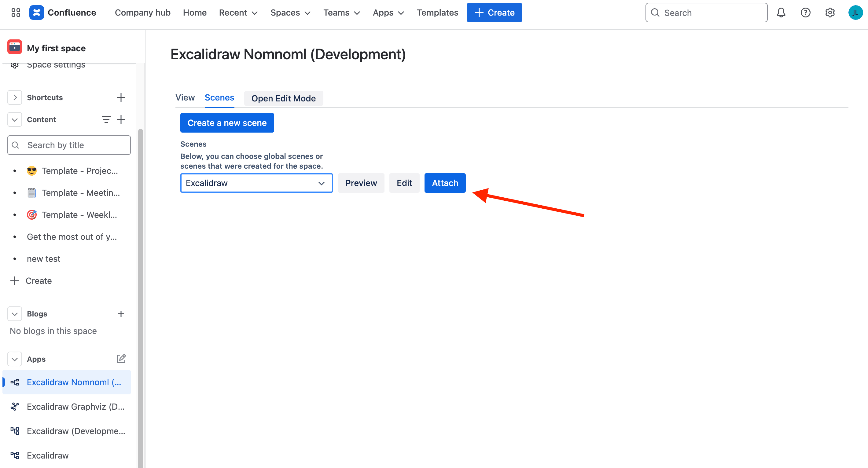The width and height of the screenshot is (868, 468).
Task: Click the Excalidraw Nomnoml app icon
Action: pyautogui.click(x=15, y=382)
